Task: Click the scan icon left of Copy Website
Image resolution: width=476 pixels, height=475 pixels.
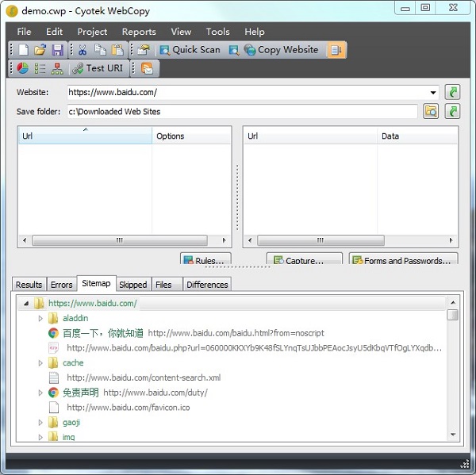Action: pos(234,50)
